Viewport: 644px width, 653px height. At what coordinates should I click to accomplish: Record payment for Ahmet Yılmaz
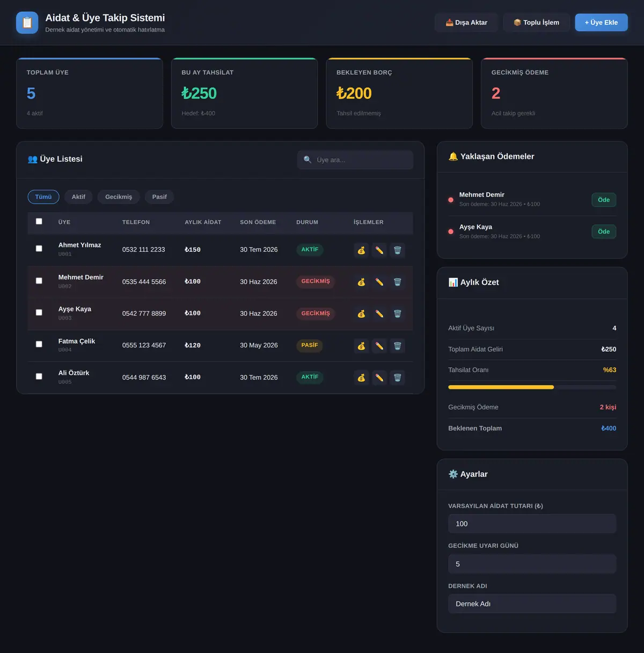[x=361, y=250]
